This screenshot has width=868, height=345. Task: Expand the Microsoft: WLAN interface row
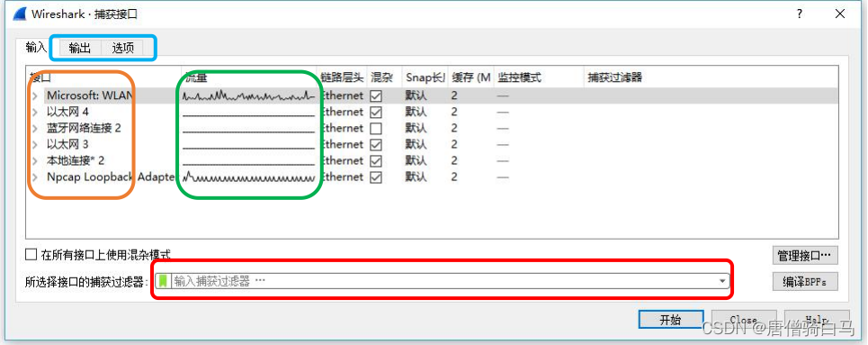point(35,96)
